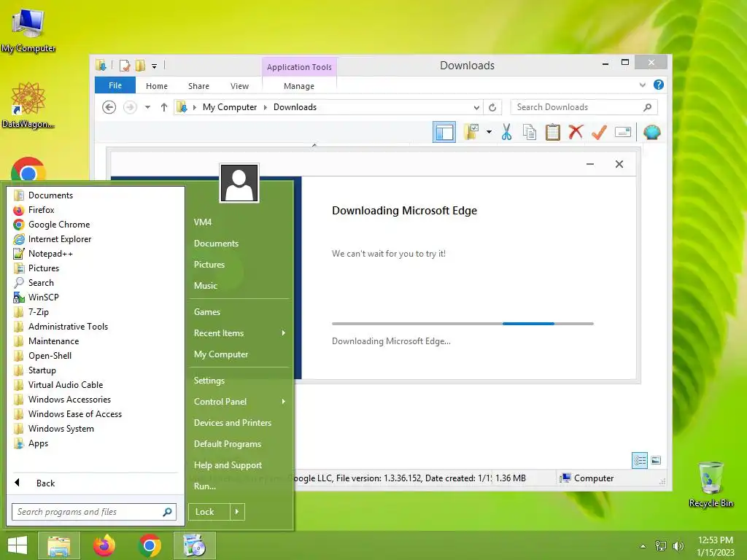Switch to Large icons view in status bar
The height and width of the screenshot is (560, 747).
(x=656, y=460)
